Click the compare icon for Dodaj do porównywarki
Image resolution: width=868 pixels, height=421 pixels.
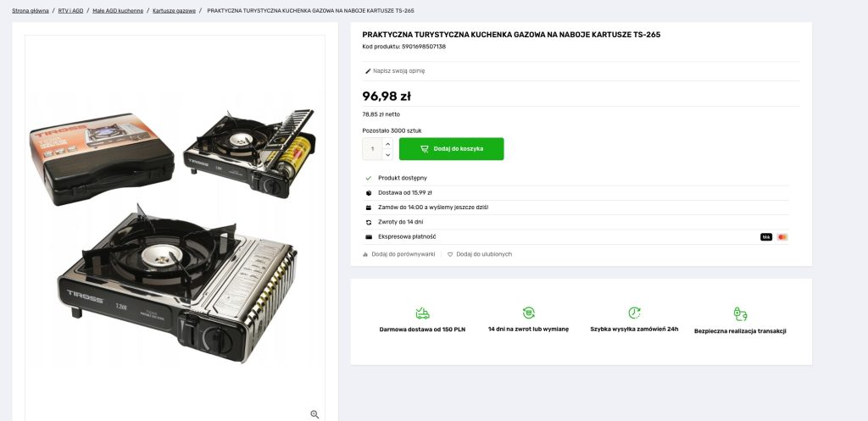click(365, 254)
